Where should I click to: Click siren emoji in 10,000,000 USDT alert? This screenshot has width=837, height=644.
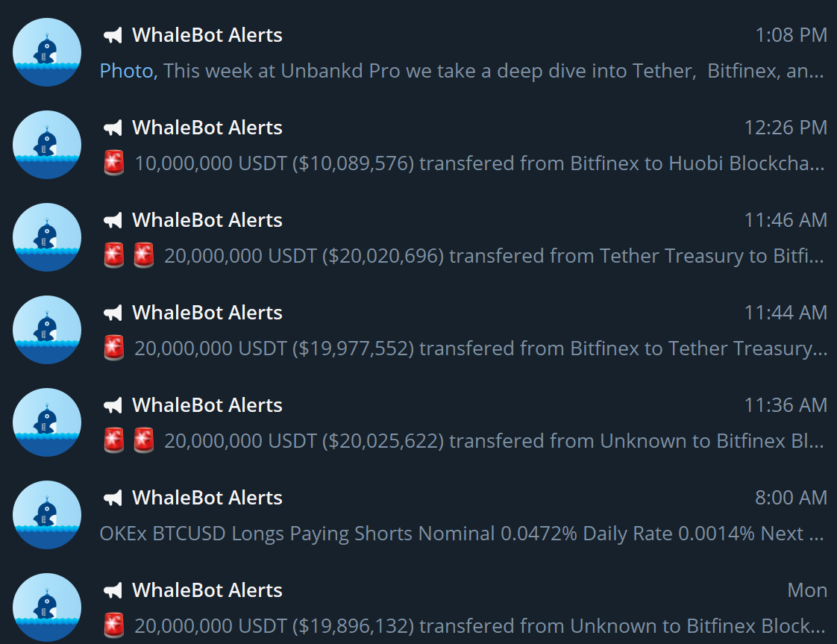tap(113, 163)
